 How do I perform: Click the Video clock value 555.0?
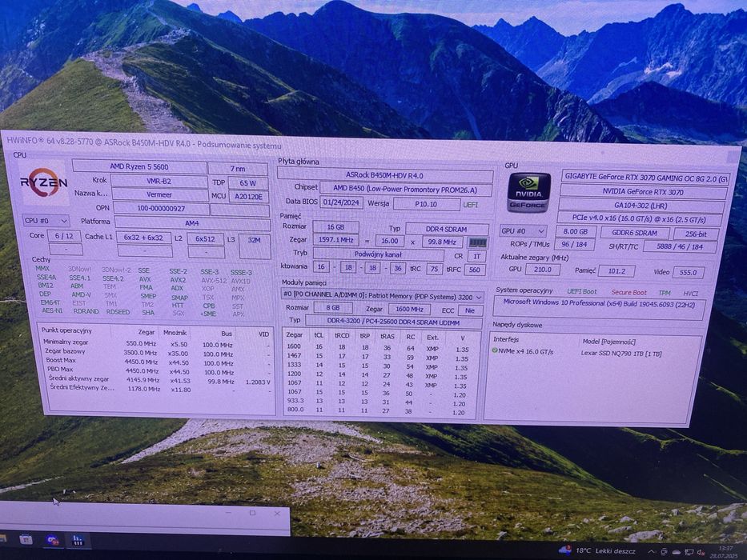point(688,272)
